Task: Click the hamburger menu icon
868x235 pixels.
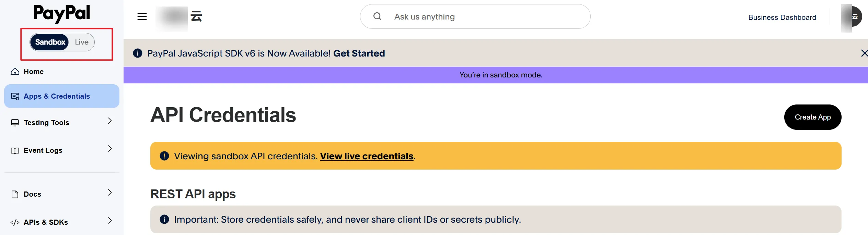Action: [x=142, y=16]
